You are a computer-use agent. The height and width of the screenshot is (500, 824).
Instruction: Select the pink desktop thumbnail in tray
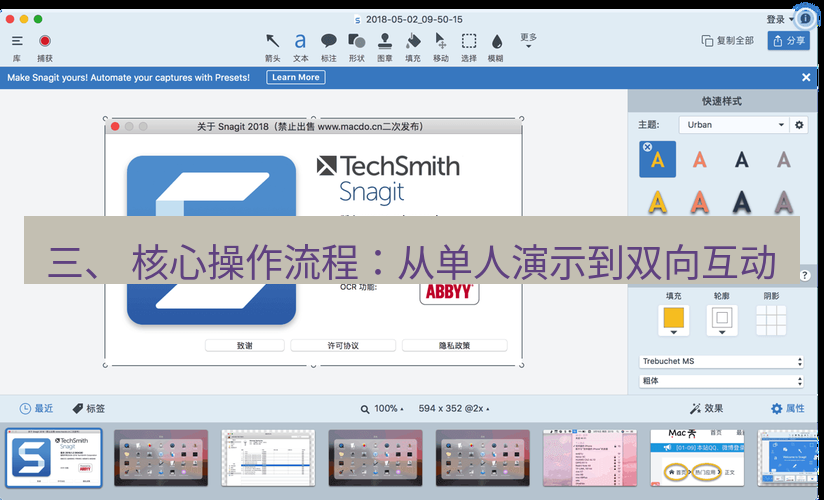[590, 458]
